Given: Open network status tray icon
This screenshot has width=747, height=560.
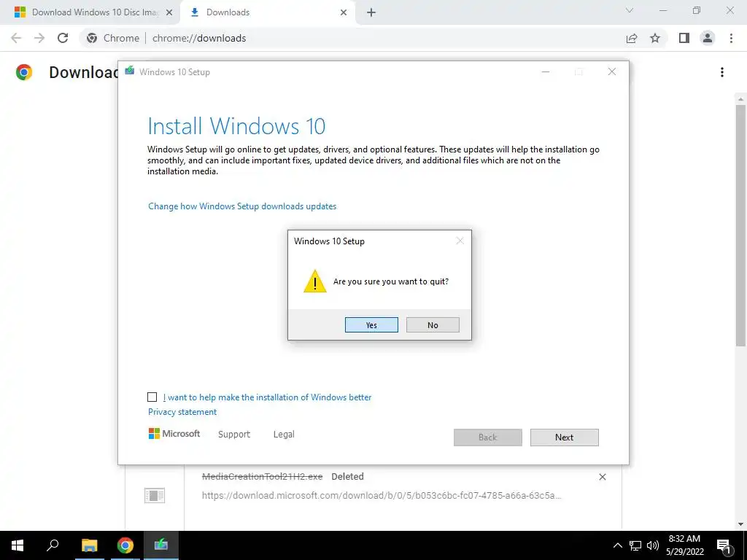Looking at the screenshot, I should pos(635,545).
